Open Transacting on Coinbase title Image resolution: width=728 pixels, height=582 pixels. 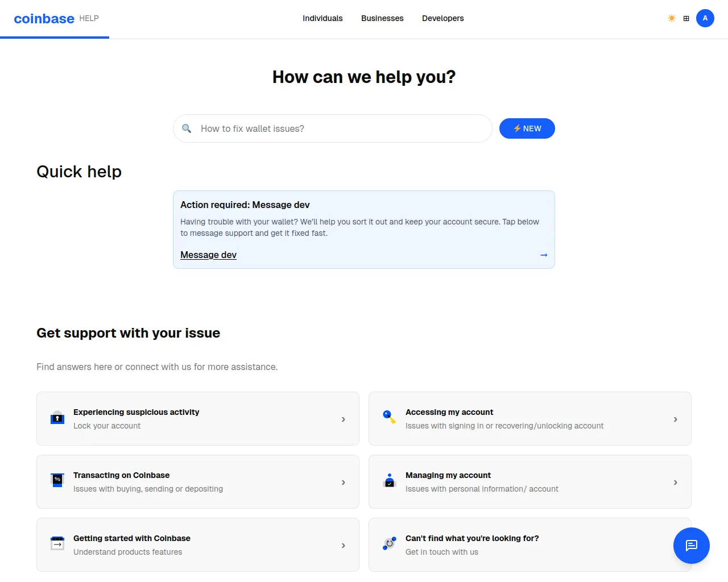[121, 475]
